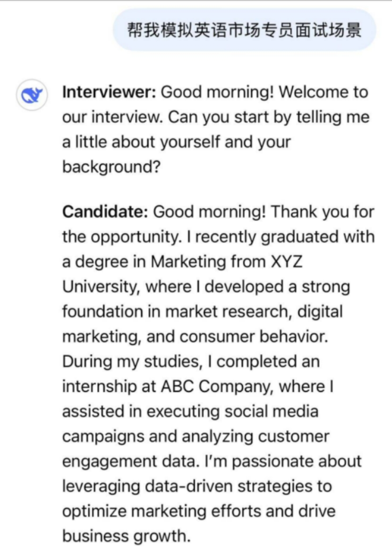The image size is (392, 558).
Task: Click the word "background?" in interviewer question
Action: point(111,167)
